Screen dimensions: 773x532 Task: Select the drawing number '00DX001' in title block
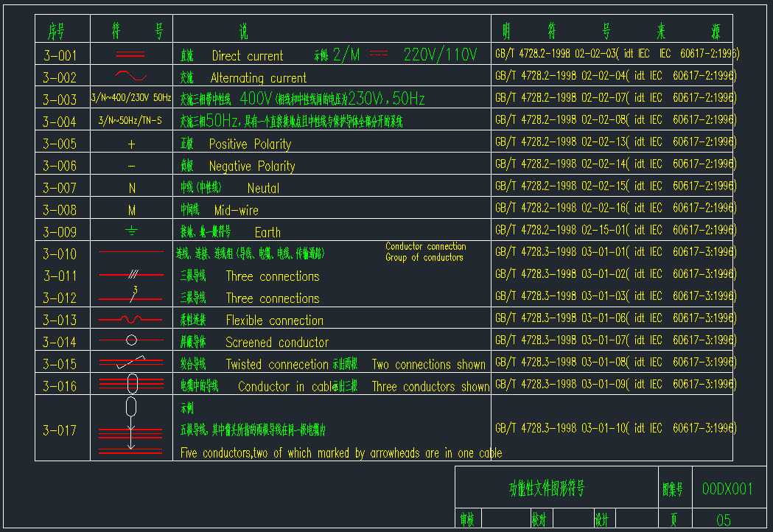(727, 489)
